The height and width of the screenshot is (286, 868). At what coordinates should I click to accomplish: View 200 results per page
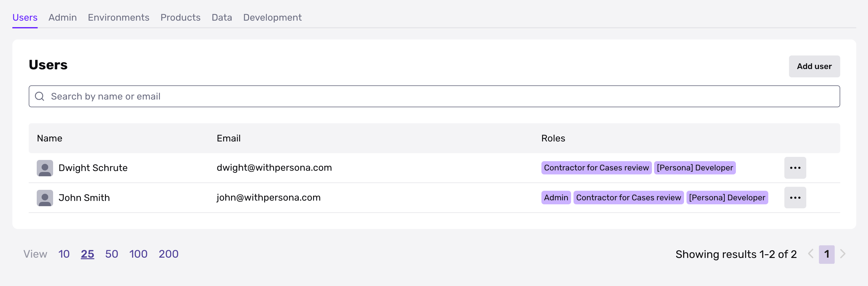pyautogui.click(x=169, y=254)
